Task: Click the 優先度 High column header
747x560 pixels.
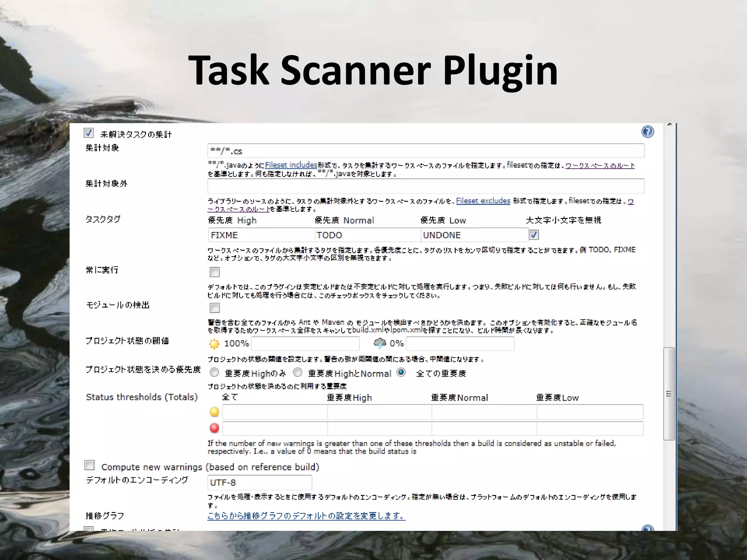Action: click(232, 220)
